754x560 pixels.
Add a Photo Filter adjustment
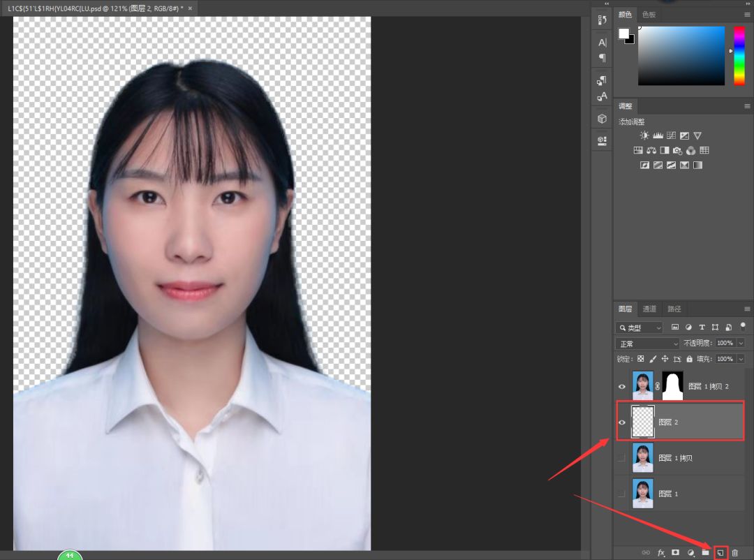point(677,150)
